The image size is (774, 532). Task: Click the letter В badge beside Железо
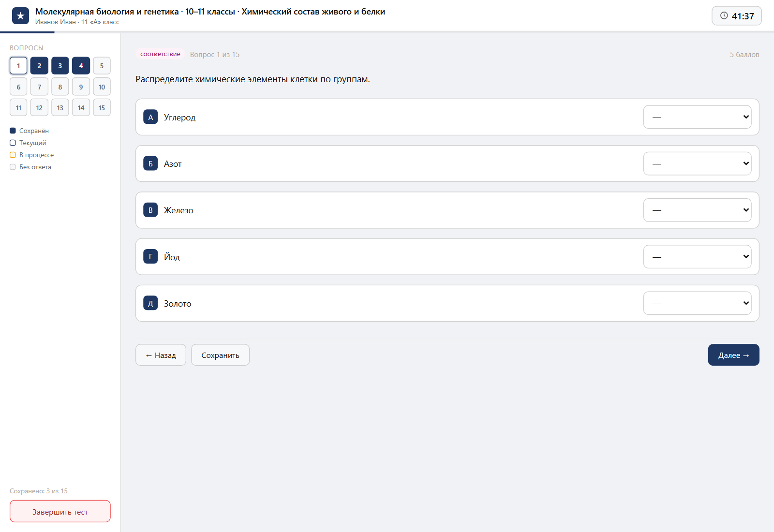click(150, 210)
